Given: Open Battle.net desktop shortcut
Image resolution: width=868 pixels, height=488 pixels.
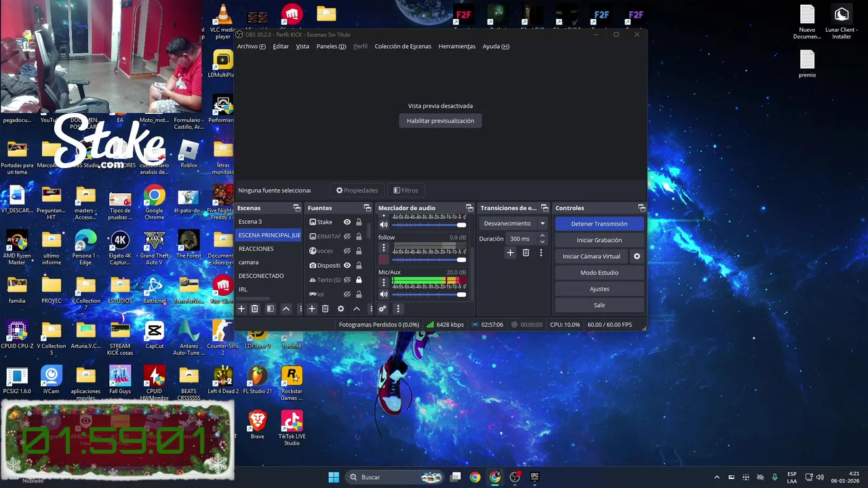Looking at the screenshot, I should tap(154, 290).
